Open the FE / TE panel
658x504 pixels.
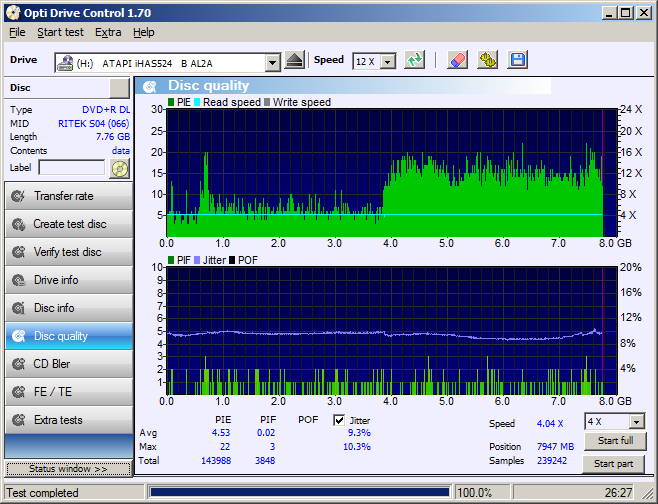(x=69, y=392)
